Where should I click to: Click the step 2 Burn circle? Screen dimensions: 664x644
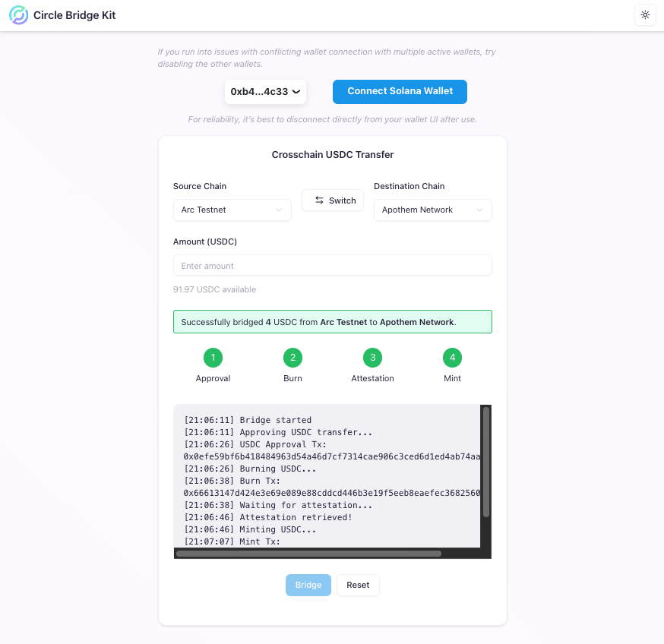coord(292,358)
